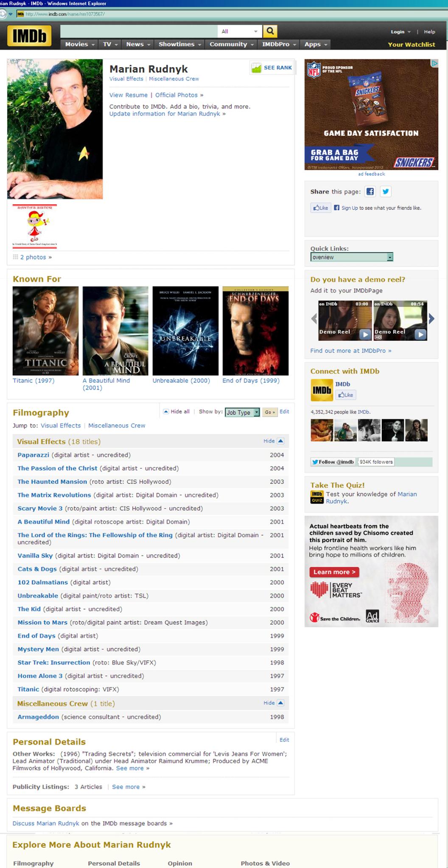Open the End of Days poster
This screenshot has width=448, height=868.
(x=255, y=331)
